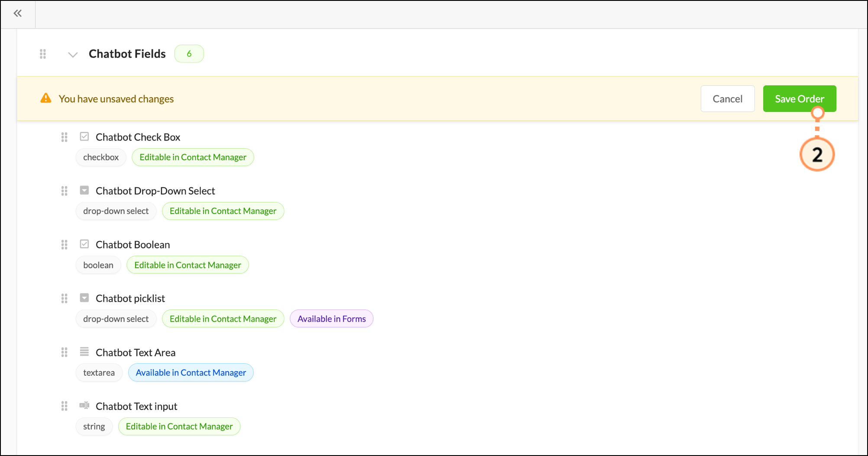Click the Chatbot Fields heading

(x=127, y=54)
